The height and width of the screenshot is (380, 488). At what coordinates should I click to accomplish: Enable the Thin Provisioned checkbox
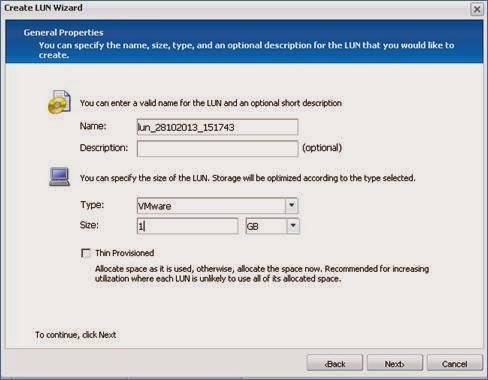86,253
